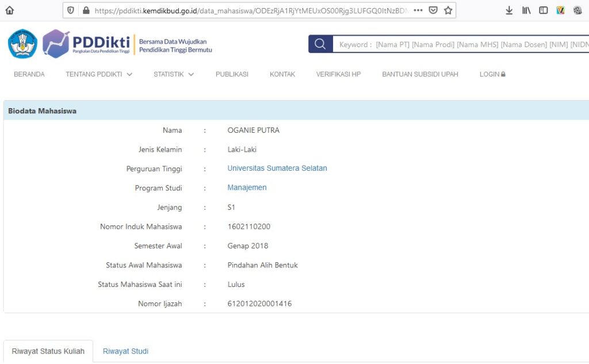This screenshot has width=589, height=364.
Task: Toggle the sidebar icon in browser toolbar
Action: tap(543, 10)
